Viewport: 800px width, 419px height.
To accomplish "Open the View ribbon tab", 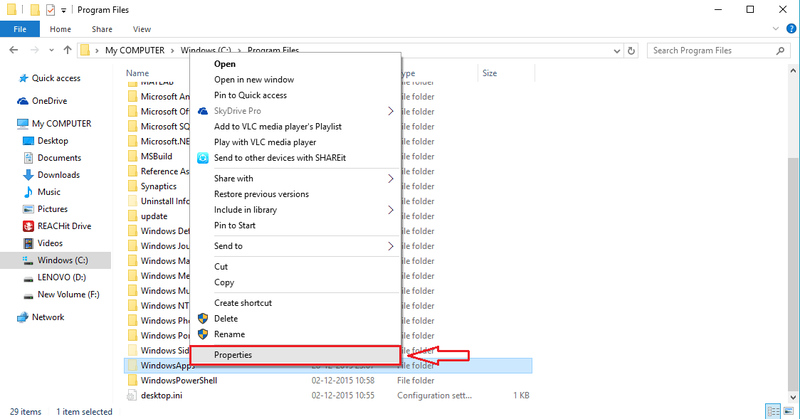I will 142,29.
